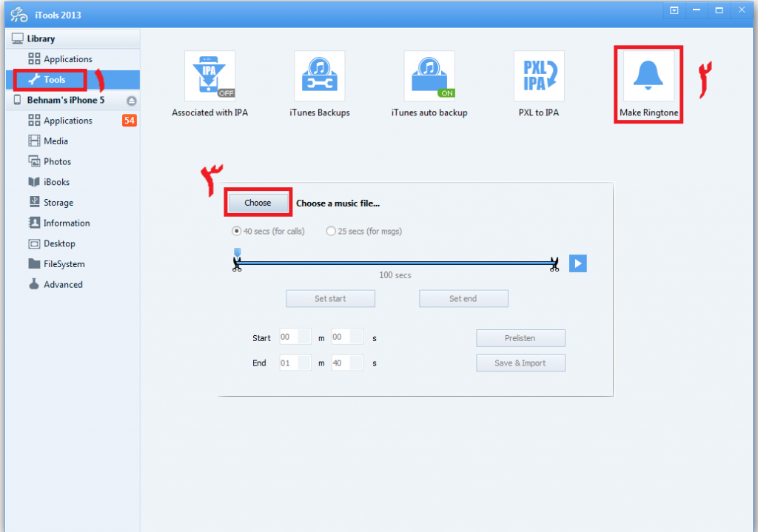
Task: Open the Information section
Action: tap(73, 223)
